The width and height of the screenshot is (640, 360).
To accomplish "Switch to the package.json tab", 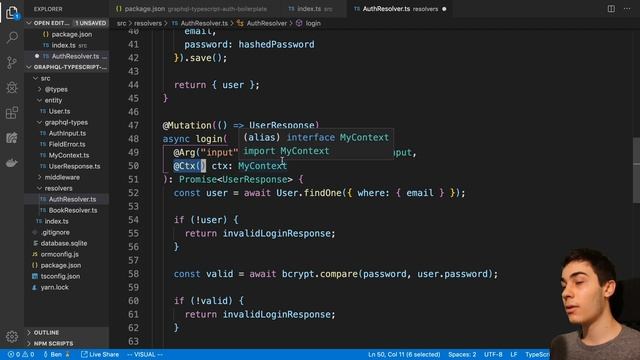I will click(192, 9).
